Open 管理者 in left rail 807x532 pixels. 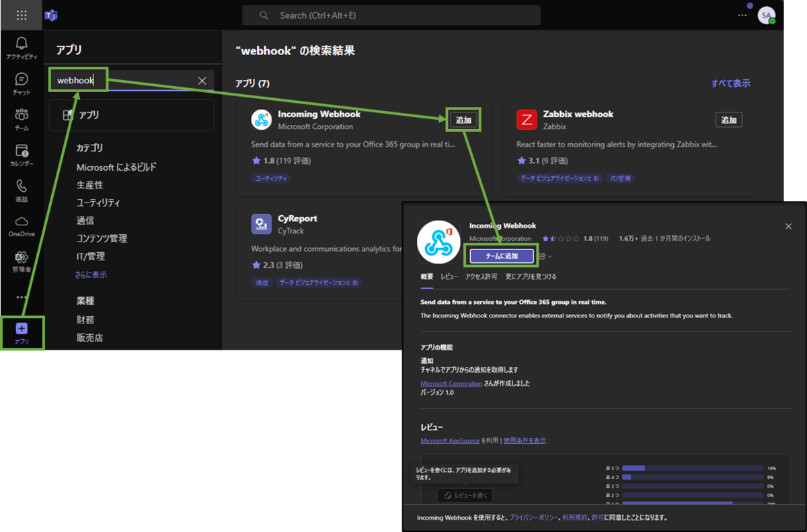click(22, 262)
